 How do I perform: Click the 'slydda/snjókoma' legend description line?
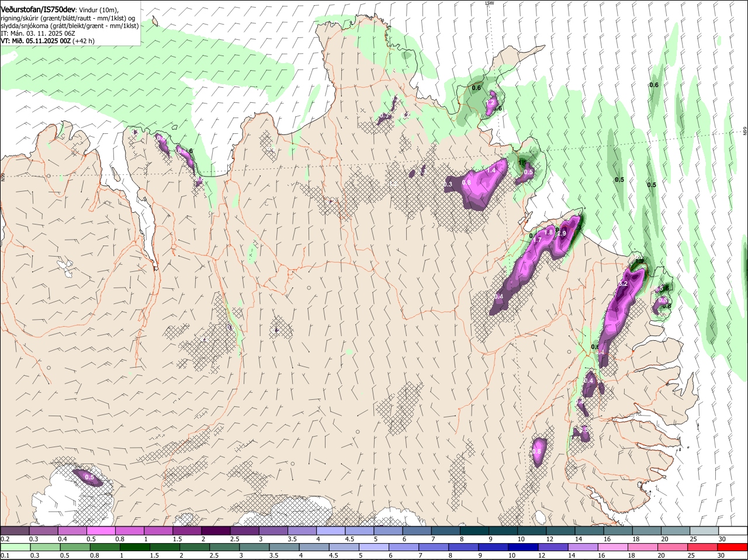pos(70,26)
